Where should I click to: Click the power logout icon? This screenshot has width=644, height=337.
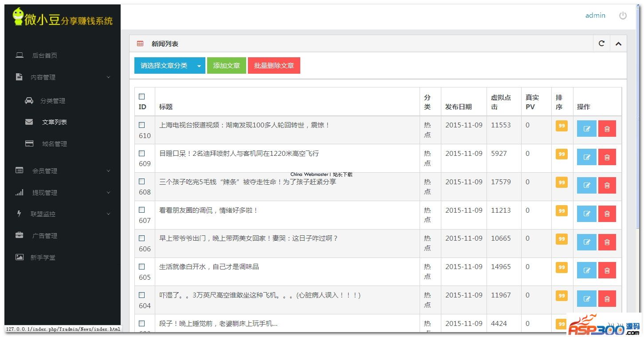click(623, 16)
